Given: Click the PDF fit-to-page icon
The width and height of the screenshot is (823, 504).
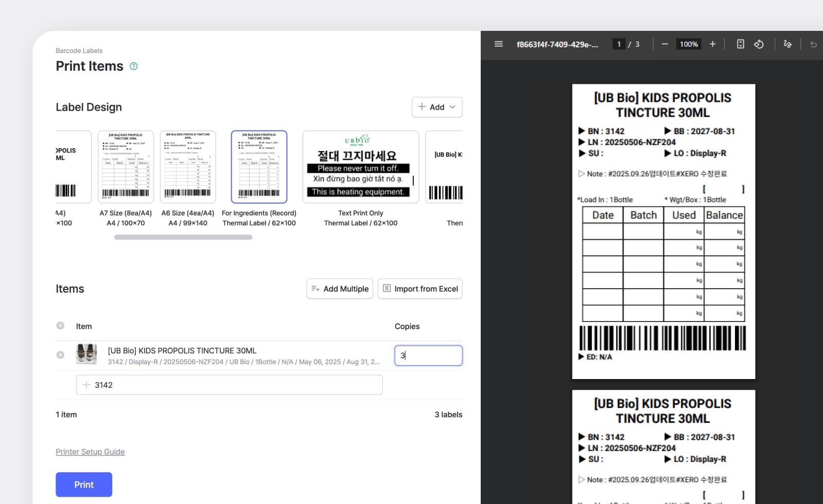Looking at the screenshot, I should tap(740, 44).
